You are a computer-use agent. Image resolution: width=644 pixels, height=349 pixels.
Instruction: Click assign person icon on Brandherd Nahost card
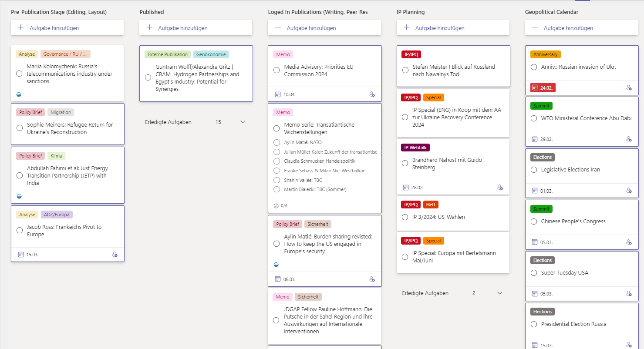click(x=500, y=187)
